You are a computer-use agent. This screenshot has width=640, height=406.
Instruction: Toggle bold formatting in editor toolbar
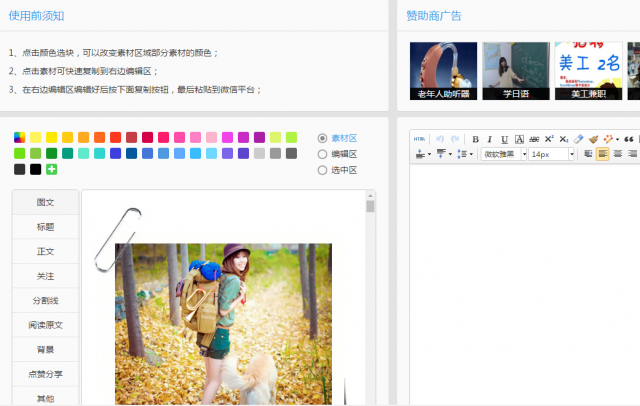coord(475,139)
